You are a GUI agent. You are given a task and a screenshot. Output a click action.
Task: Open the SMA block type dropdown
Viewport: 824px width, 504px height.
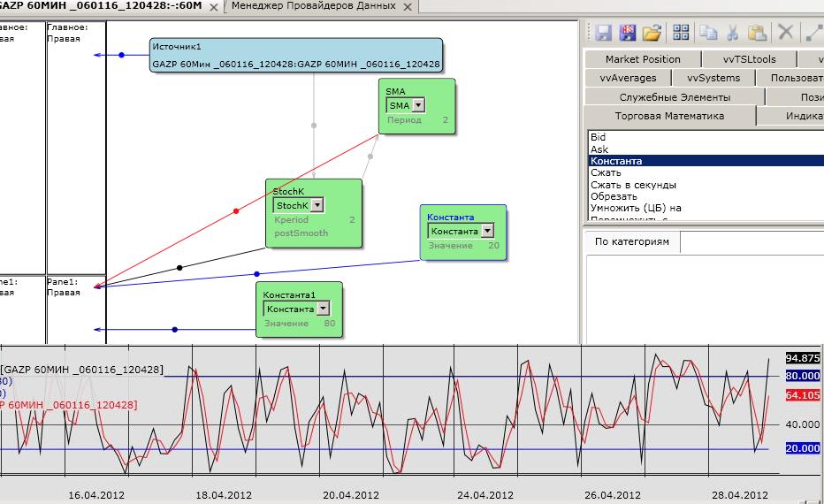pyautogui.click(x=418, y=105)
